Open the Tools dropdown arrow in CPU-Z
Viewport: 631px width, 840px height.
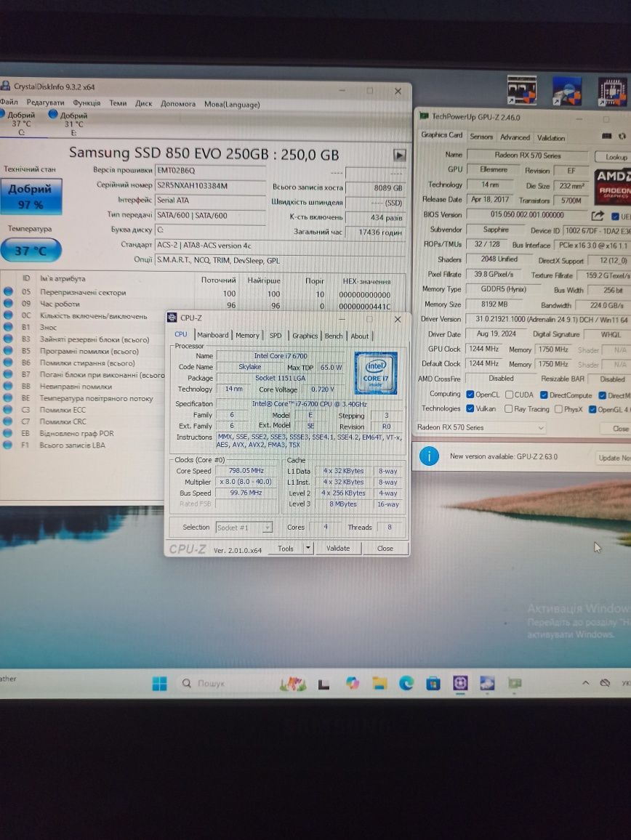(x=308, y=547)
